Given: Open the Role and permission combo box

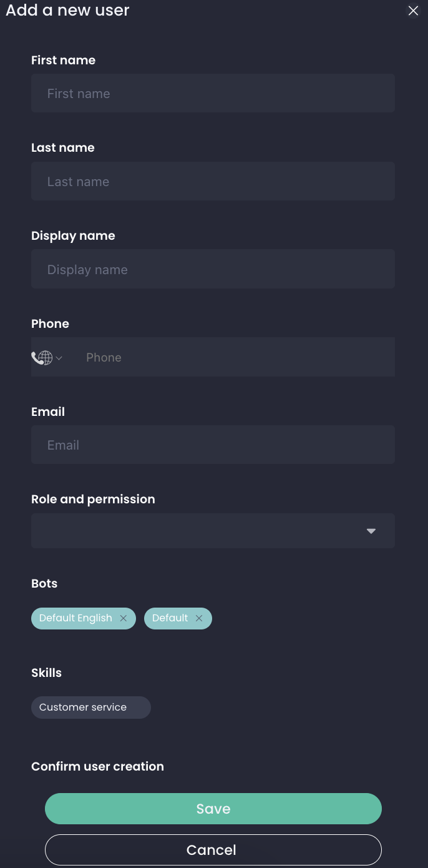Looking at the screenshot, I should [x=200, y=531].
